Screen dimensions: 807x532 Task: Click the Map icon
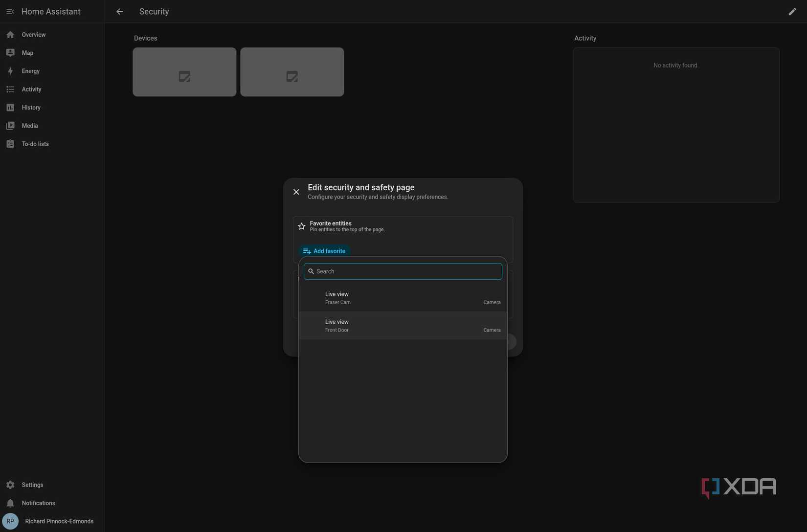pyautogui.click(x=10, y=53)
